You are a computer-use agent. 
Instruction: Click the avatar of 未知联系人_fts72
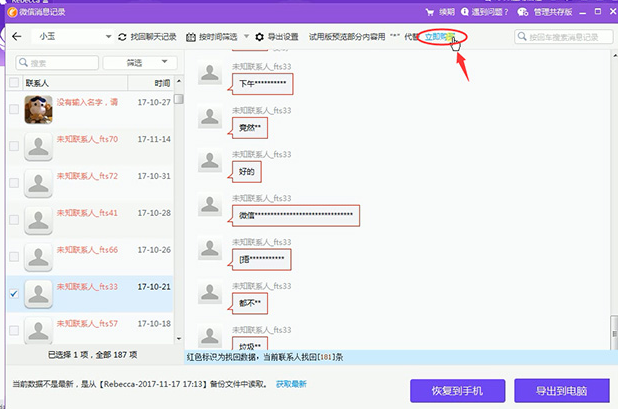point(38,183)
